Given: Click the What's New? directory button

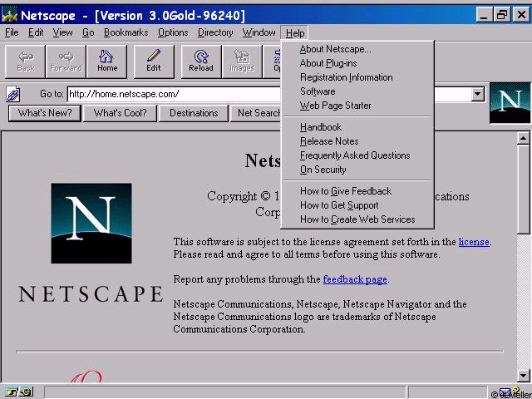Looking at the screenshot, I should pyautogui.click(x=45, y=113).
